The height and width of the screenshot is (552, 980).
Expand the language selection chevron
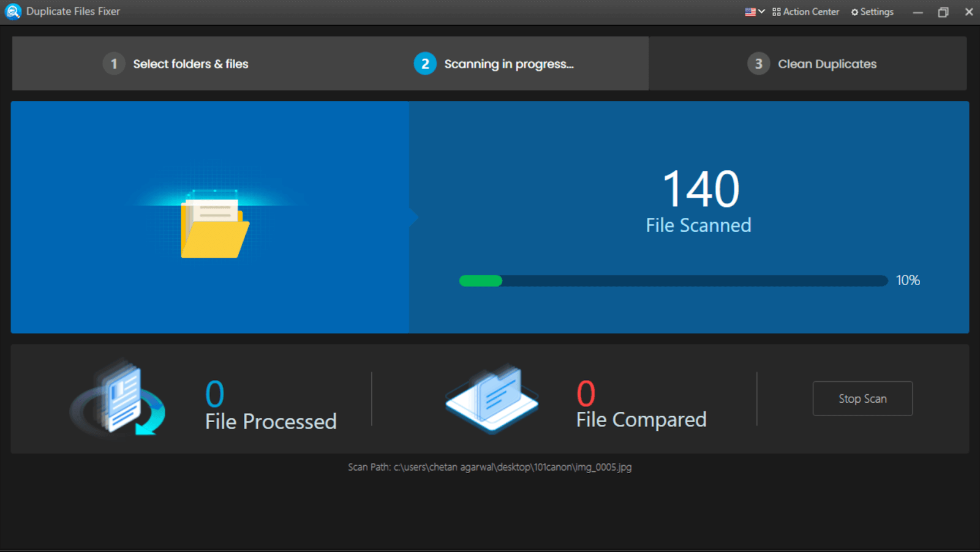coord(761,11)
